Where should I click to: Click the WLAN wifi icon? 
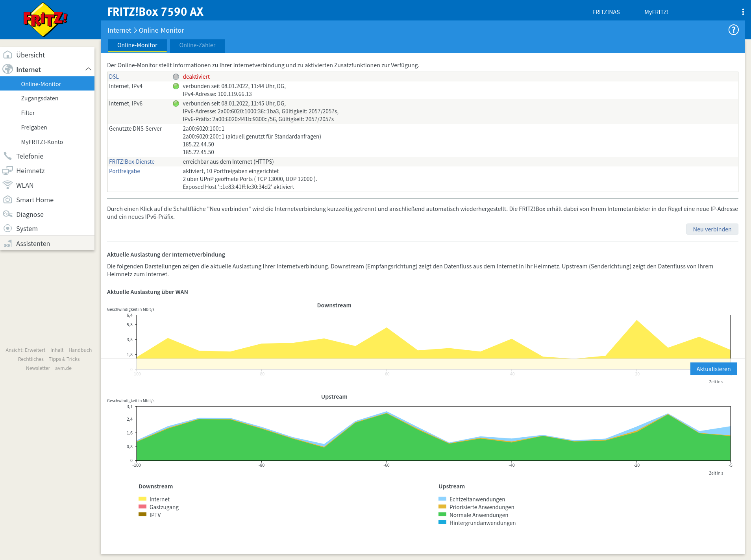point(7,185)
